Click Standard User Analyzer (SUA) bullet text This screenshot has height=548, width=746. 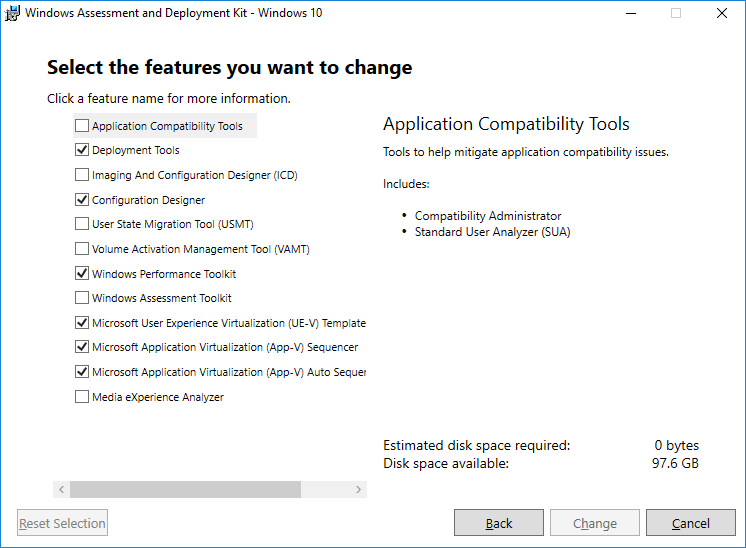(492, 232)
